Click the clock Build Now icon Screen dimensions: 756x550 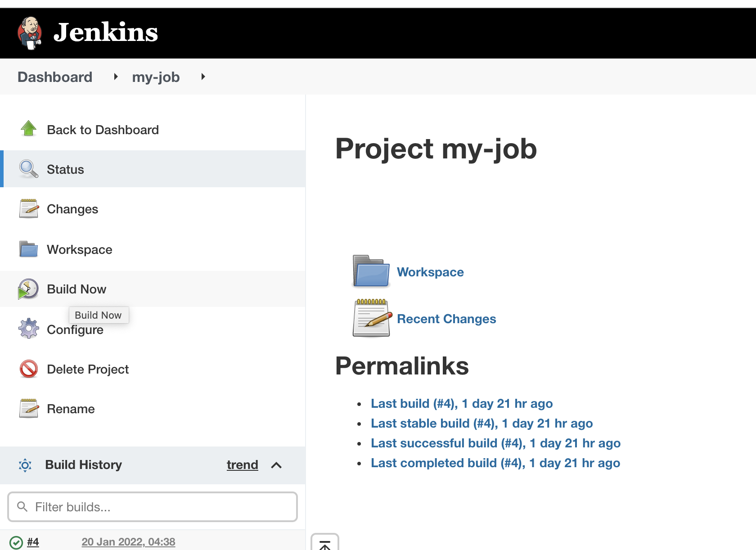(28, 289)
